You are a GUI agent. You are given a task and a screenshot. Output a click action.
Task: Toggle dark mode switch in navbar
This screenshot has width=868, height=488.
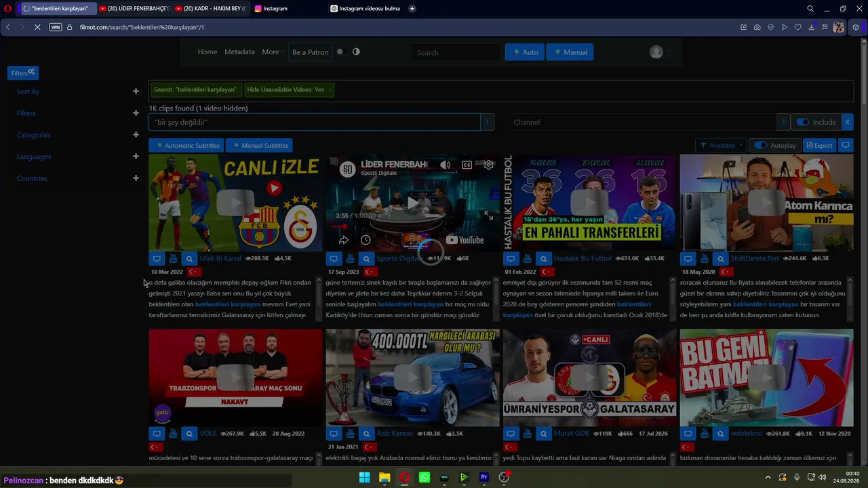pos(342,52)
